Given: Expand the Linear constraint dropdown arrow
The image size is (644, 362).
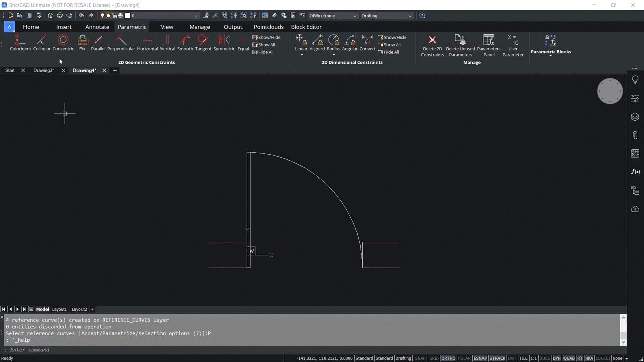Looking at the screenshot, I should pyautogui.click(x=301, y=54).
